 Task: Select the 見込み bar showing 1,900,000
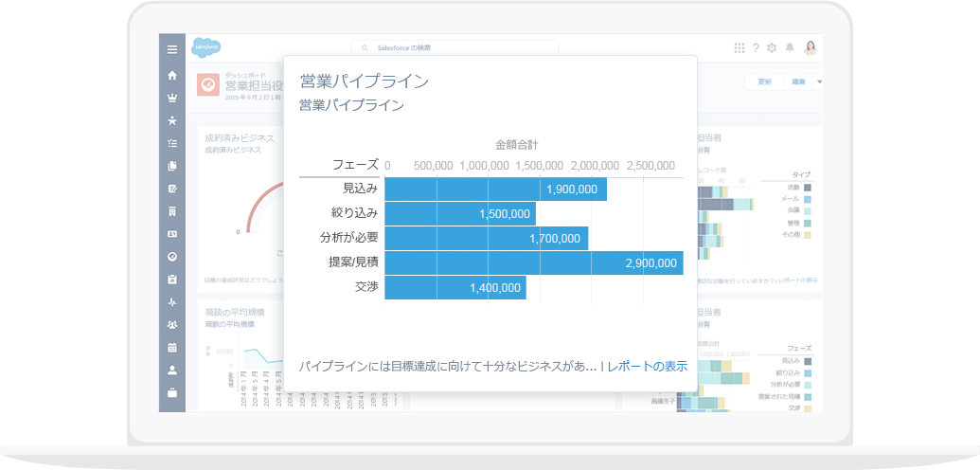tap(495, 190)
